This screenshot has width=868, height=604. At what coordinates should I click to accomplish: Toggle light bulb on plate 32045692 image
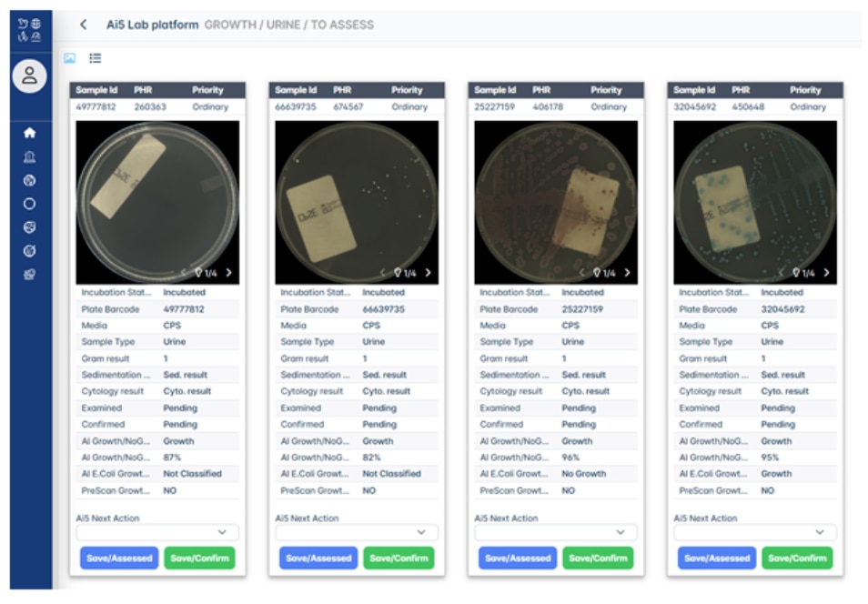(796, 272)
